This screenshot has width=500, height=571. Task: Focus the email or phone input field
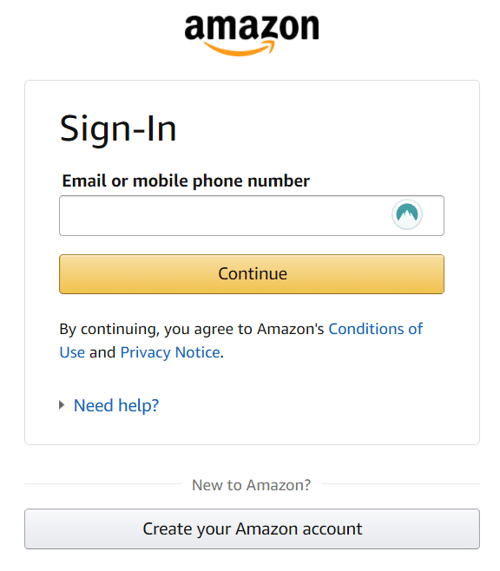[x=252, y=216]
